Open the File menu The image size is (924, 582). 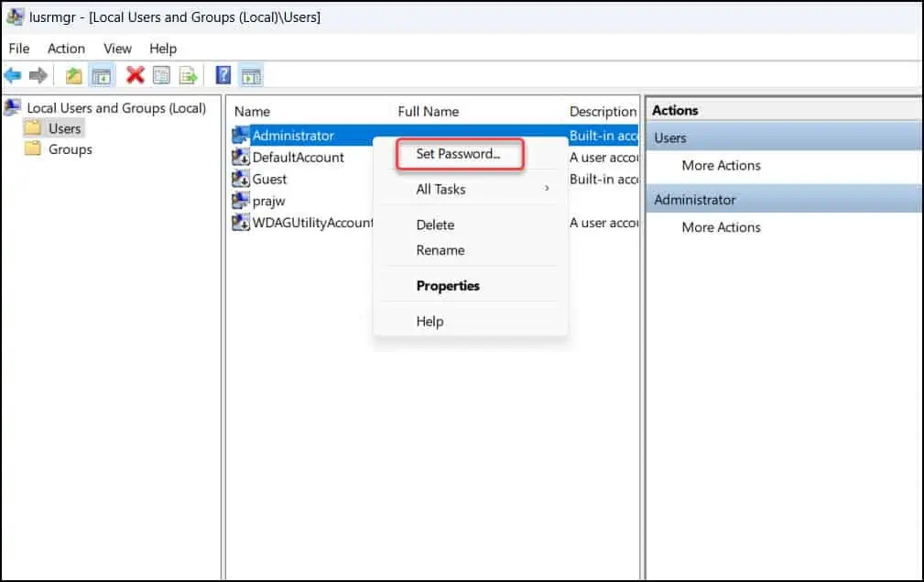(19, 49)
